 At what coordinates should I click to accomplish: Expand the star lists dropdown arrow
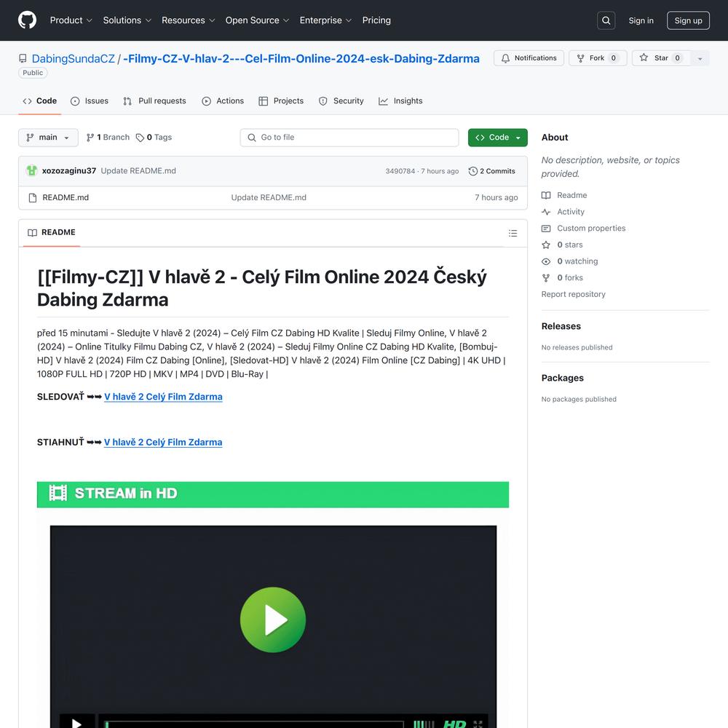click(700, 58)
